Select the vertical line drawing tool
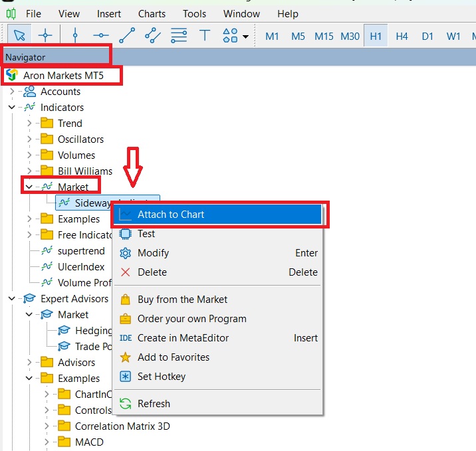476x451 pixels. click(x=74, y=36)
